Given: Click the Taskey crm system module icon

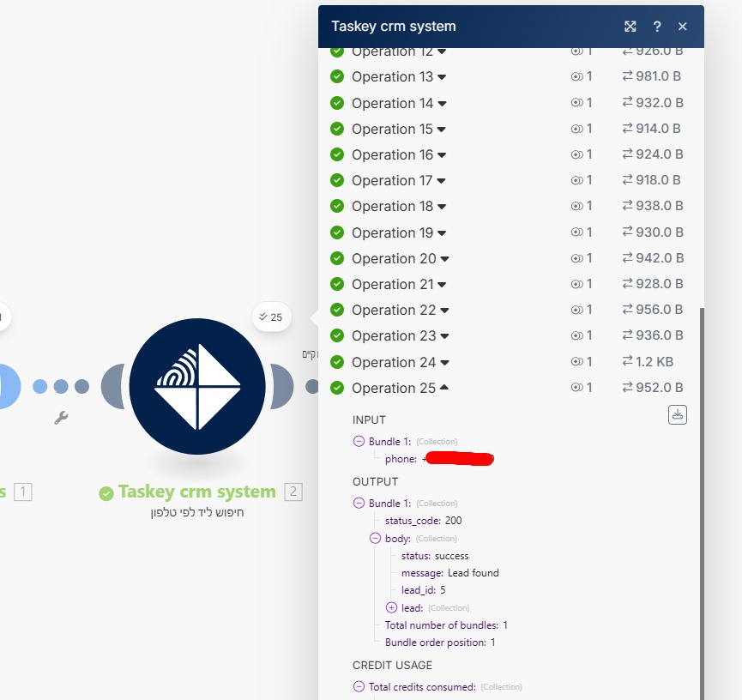Looking at the screenshot, I should click(x=197, y=386).
